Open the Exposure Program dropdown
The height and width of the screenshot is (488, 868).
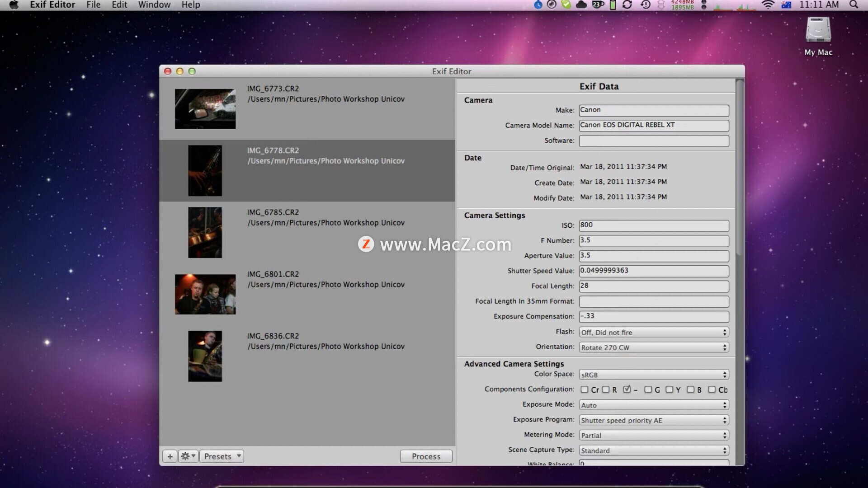pos(654,420)
